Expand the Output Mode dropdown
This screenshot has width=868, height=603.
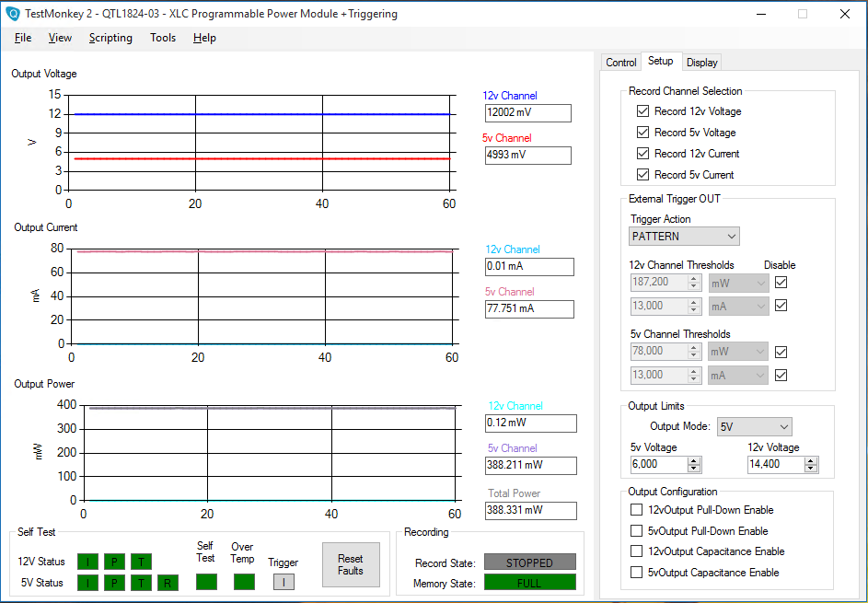click(x=753, y=427)
